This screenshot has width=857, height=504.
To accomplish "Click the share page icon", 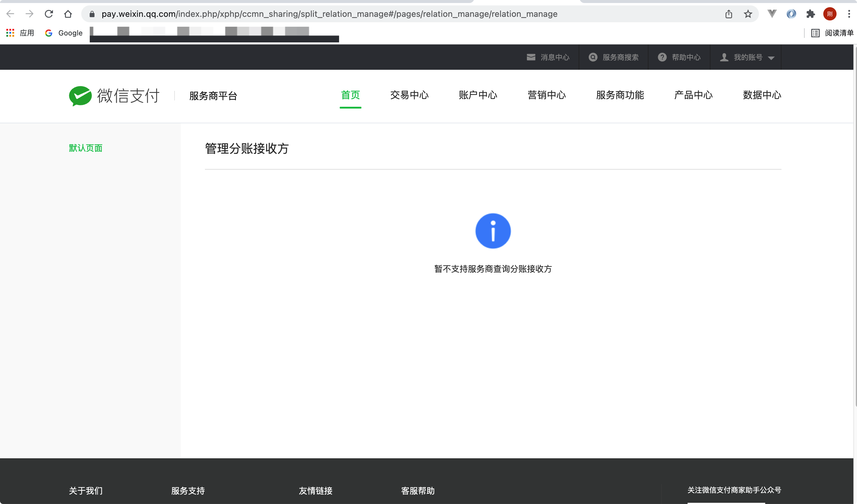I will (729, 14).
